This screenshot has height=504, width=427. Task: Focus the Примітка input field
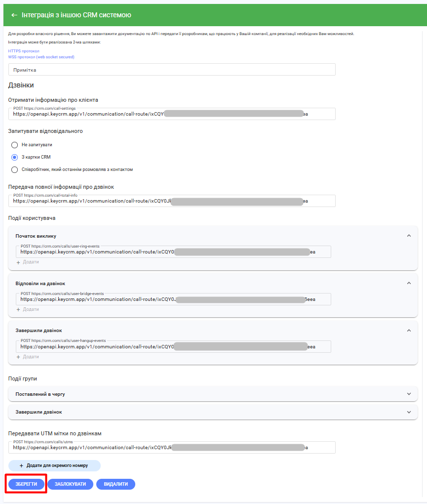coord(172,70)
